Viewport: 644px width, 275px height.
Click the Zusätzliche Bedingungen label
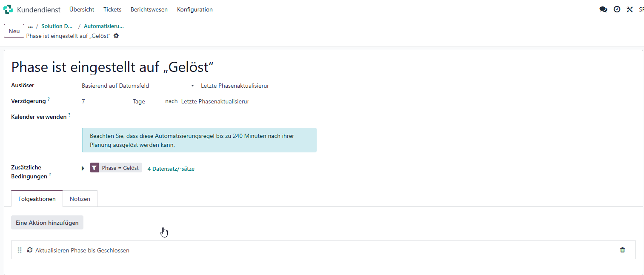29,172
